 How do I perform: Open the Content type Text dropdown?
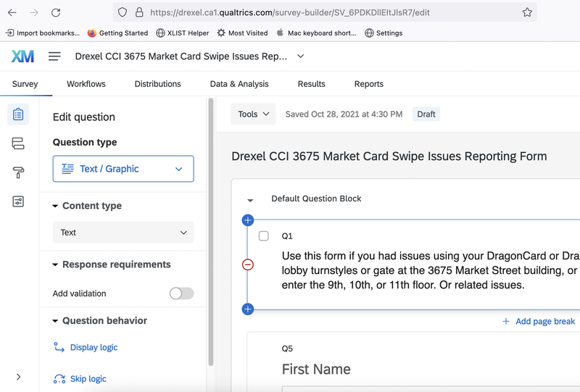coord(123,233)
